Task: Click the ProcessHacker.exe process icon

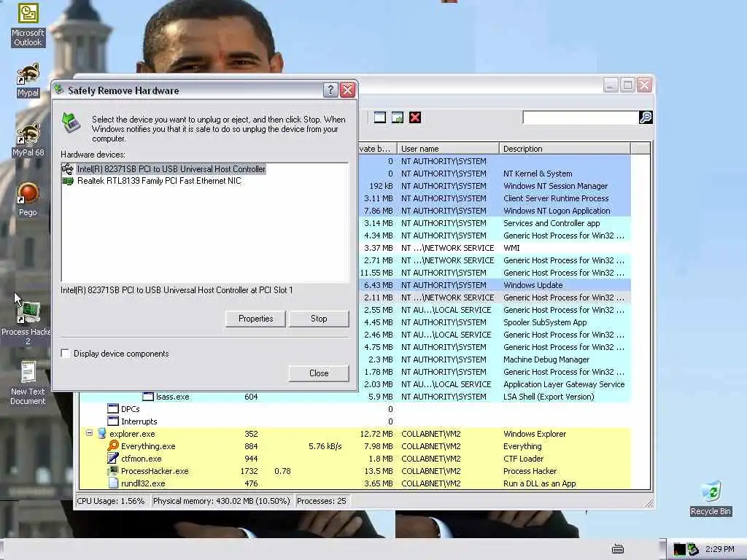Action: point(113,470)
